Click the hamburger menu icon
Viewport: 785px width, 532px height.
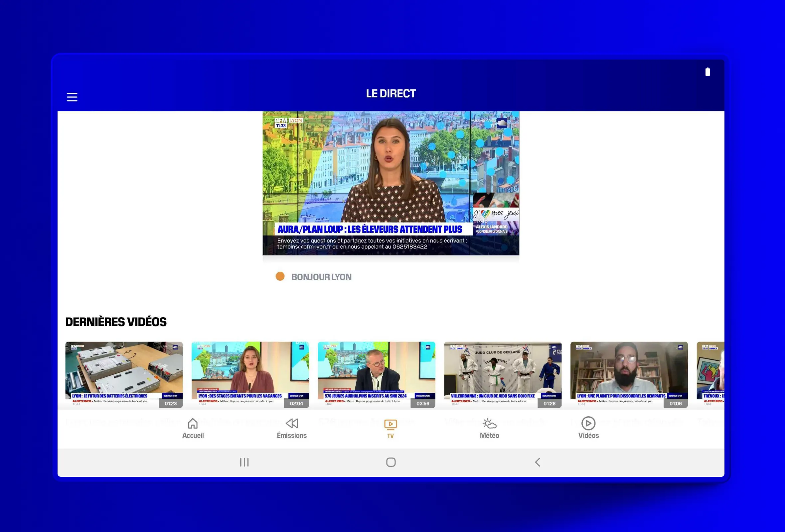72,97
